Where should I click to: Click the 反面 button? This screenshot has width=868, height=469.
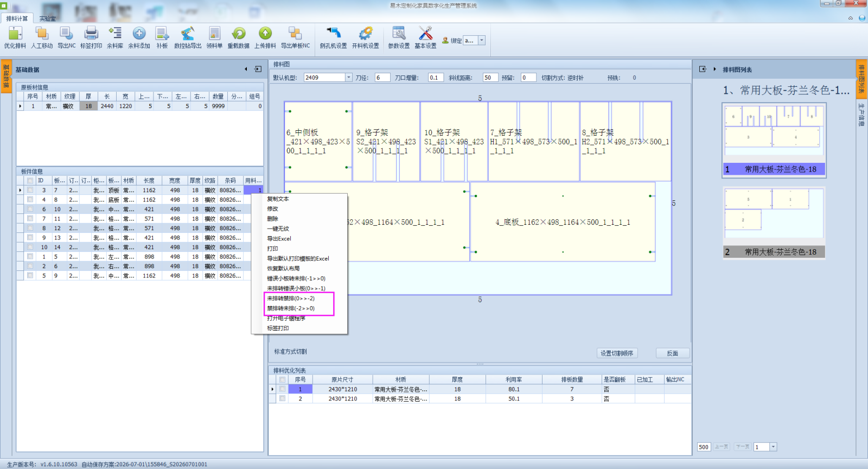click(673, 353)
